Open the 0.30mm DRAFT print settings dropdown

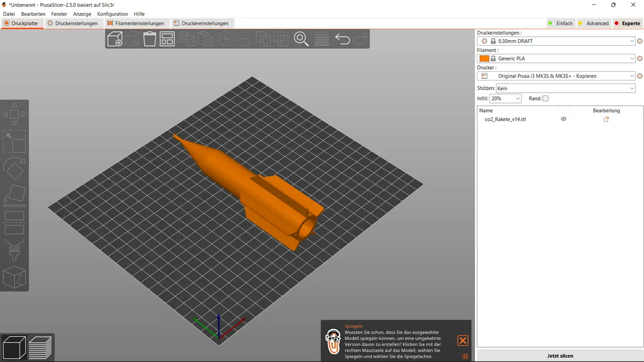click(x=556, y=41)
